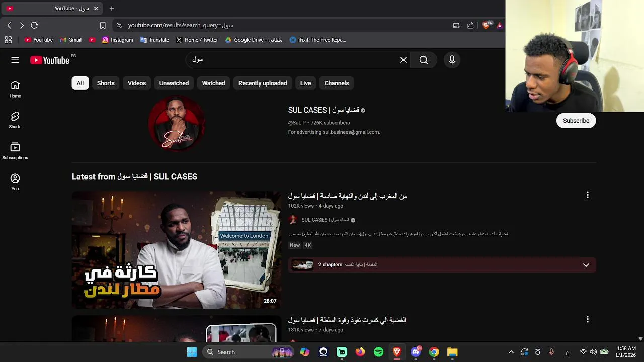Viewport: 644px width, 362px height.
Task: Open the volume speaker icon in system tray
Action: (x=593, y=352)
